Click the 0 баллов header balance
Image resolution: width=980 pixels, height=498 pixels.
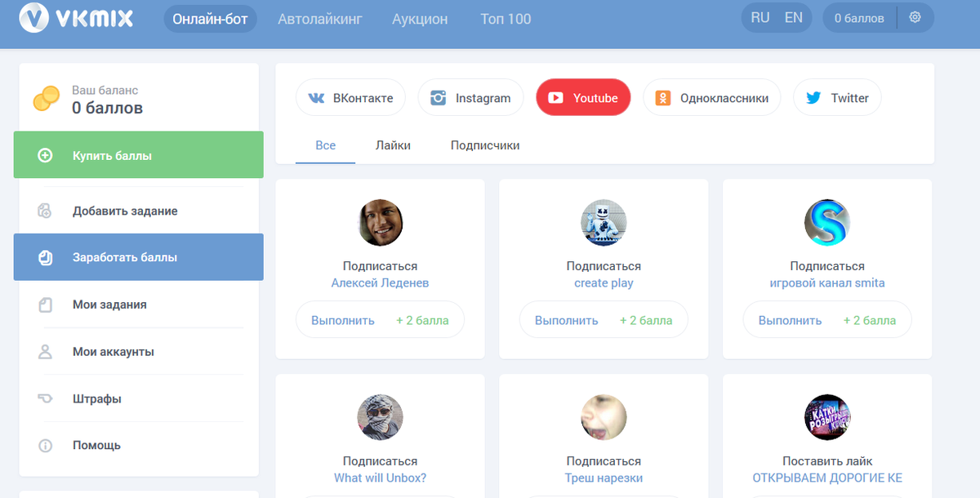click(x=859, y=18)
